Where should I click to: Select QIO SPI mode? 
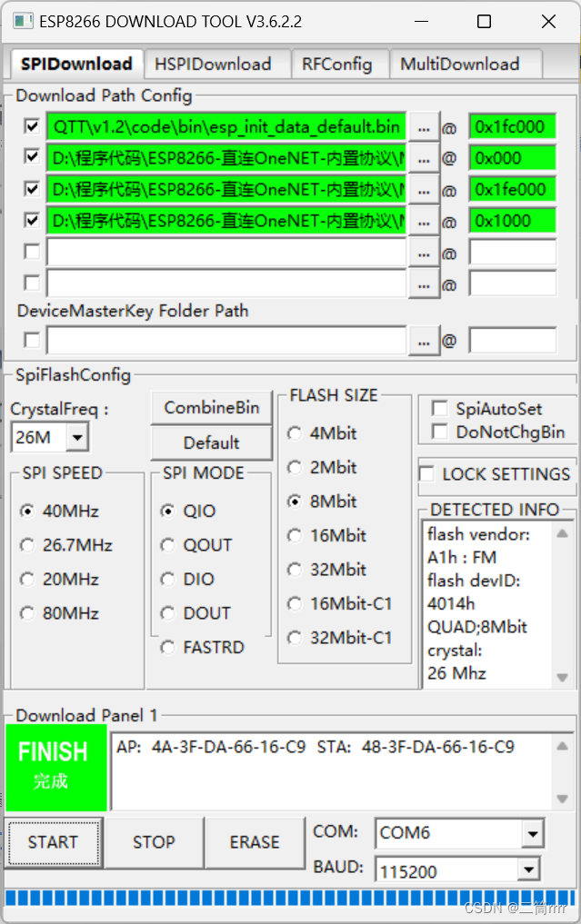(168, 511)
